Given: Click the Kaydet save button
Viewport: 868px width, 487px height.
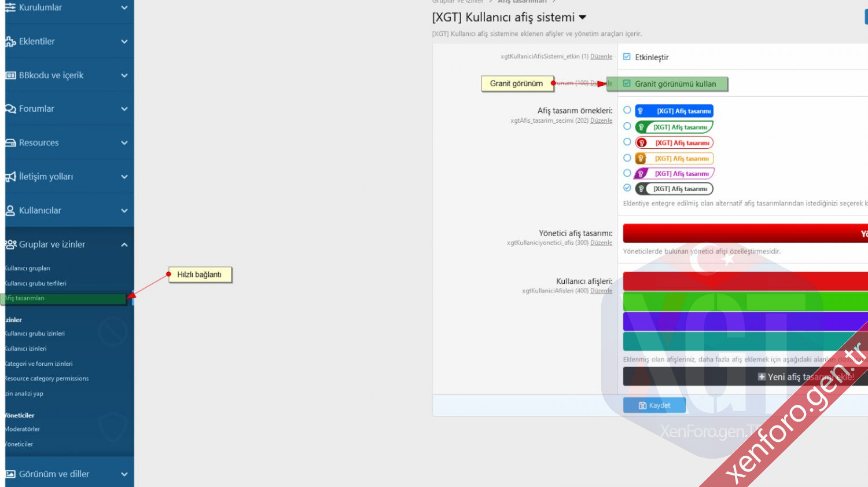Looking at the screenshot, I should tap(654, 405).
